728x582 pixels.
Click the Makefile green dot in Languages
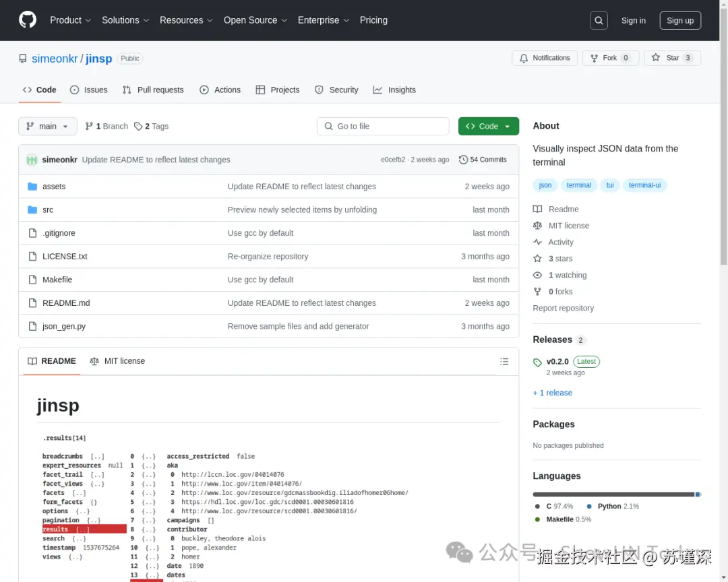point(537,519)
